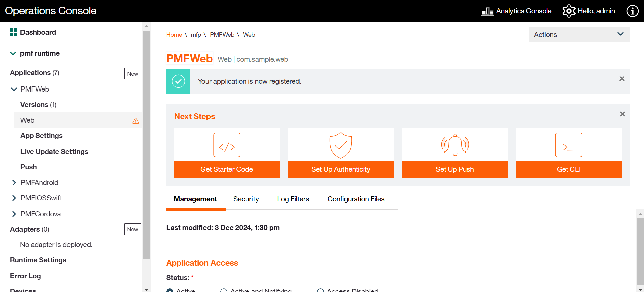The height and width of the screenshot is (292, 644).
Task: Click the warning triangle beside Web
Action: (x=136, y=121)
